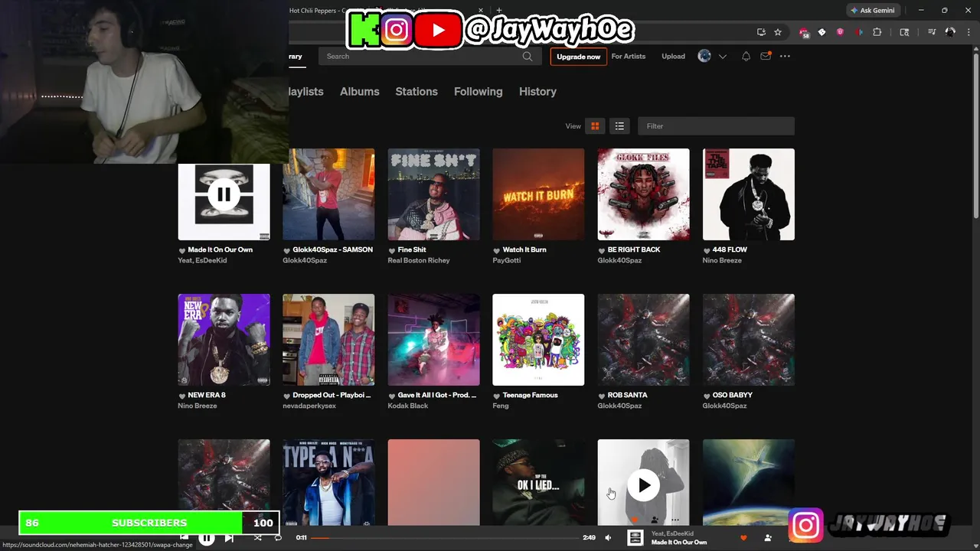The width and height of the screenshot is (980, 551).
Task: Open messages envelope icon
Action: 765,57
